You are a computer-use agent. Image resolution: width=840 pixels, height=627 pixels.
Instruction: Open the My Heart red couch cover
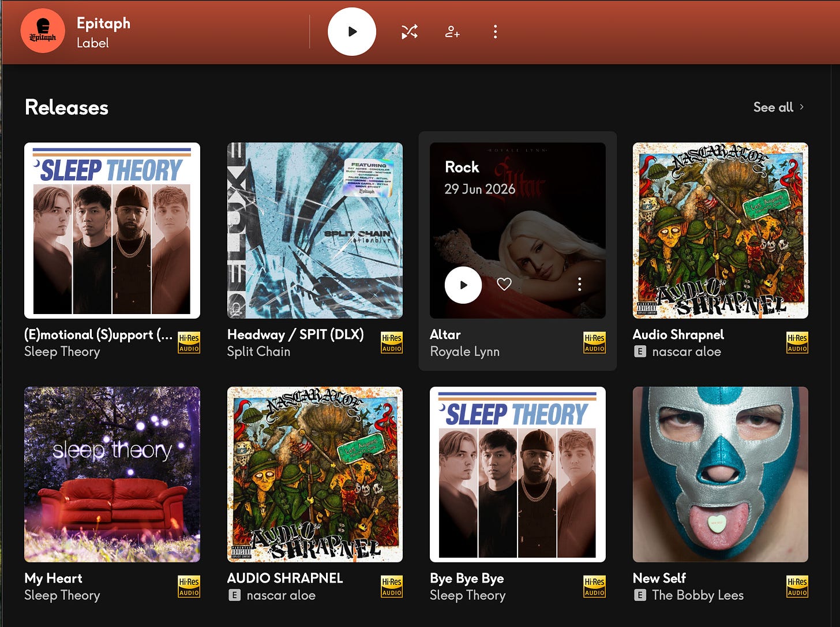[112, 475]
